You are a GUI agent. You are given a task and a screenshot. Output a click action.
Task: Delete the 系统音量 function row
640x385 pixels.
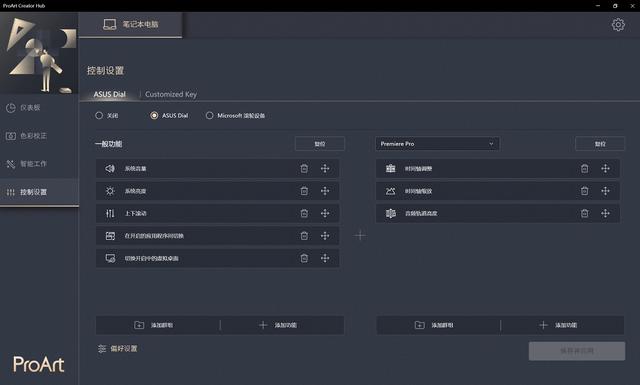pyautogui.click(x=304, y=168)
